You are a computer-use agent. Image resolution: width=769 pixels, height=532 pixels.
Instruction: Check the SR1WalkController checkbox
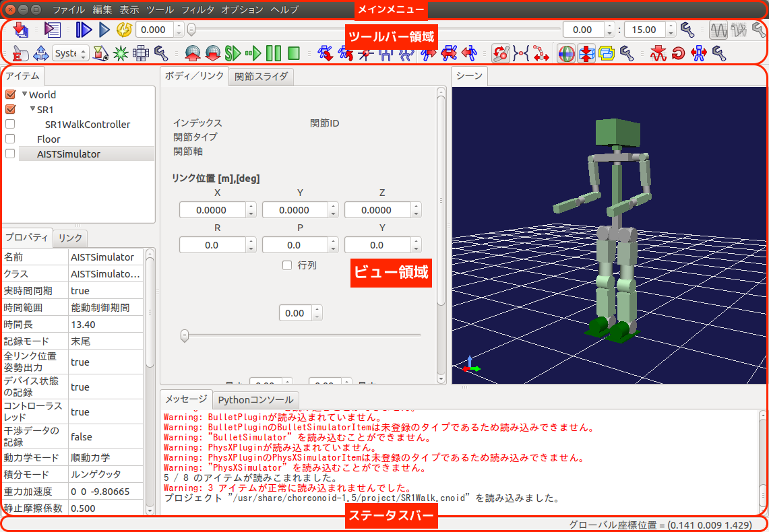[x=10, y=125]
